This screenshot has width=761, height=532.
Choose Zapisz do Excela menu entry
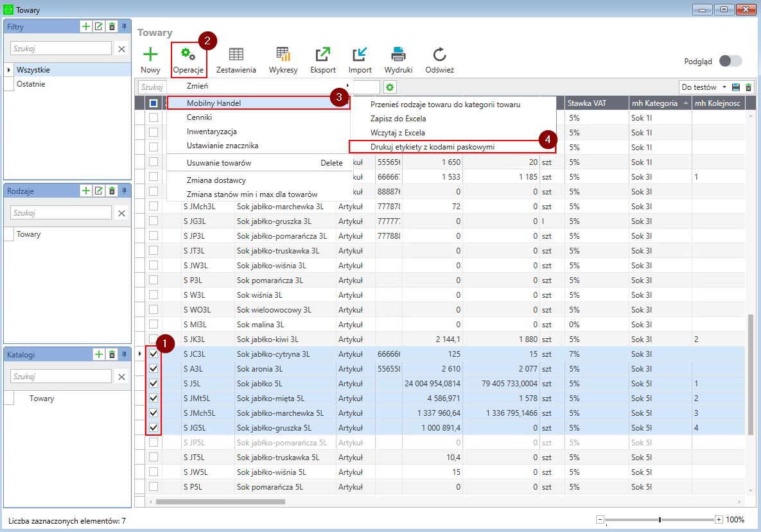398,119
